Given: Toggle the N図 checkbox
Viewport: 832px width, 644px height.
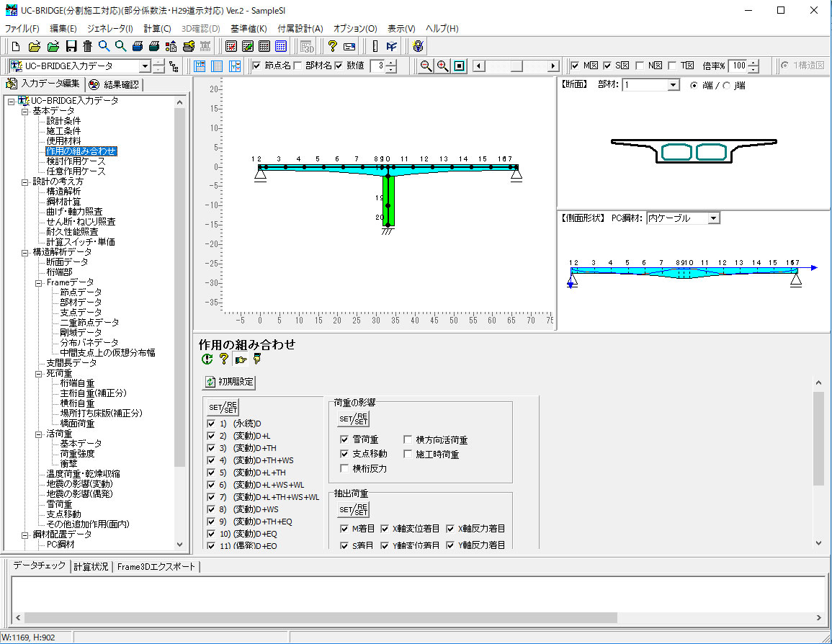Looking at the screenshot, I should pos(640,66).
